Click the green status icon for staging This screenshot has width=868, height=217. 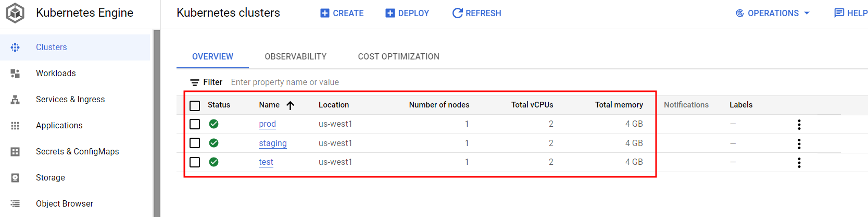pos(213,143)
